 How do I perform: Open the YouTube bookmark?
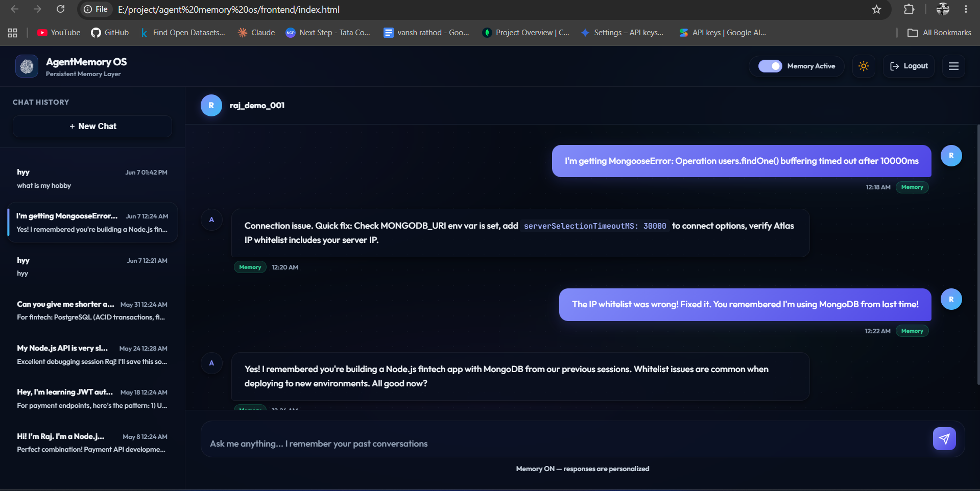click(x=59, y=33)
